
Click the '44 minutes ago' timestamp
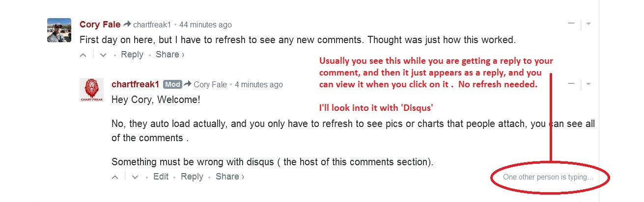[x=205, y=25]
